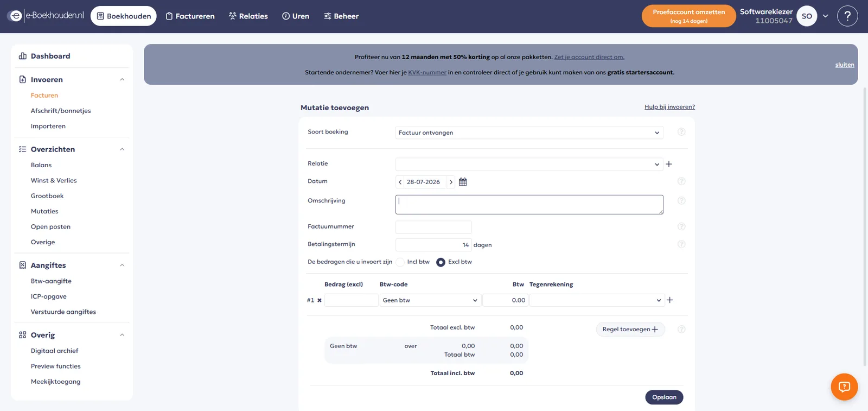
Task: Open the Boekhouden top menu
Action: point(124,16)
